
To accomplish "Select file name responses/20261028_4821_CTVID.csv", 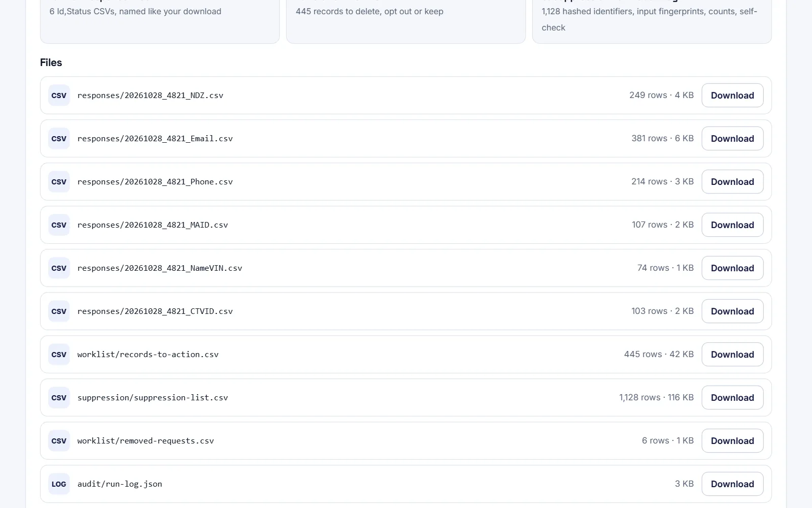I will (155, 311).
